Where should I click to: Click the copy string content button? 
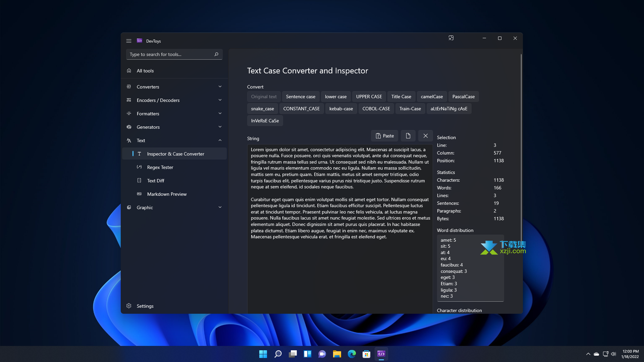click(408, 136)
